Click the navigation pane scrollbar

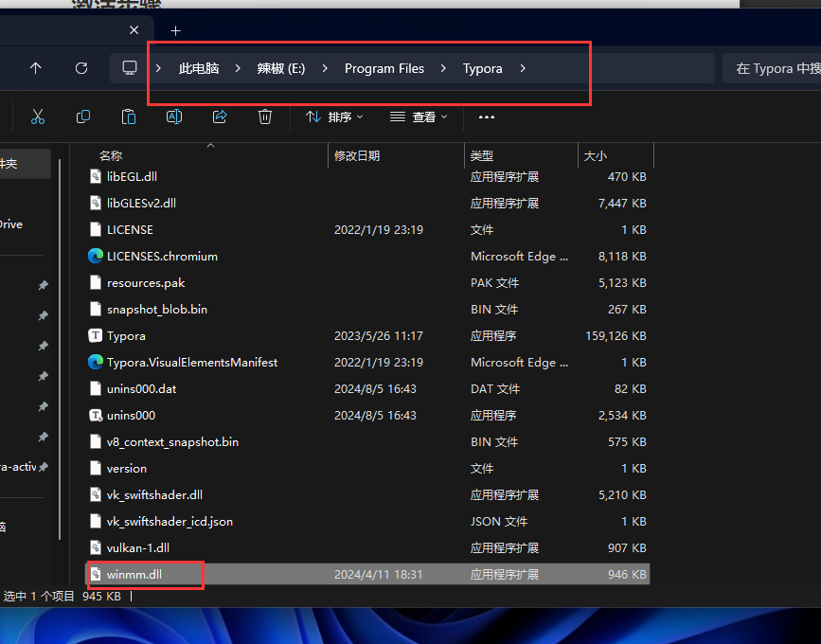61,349
